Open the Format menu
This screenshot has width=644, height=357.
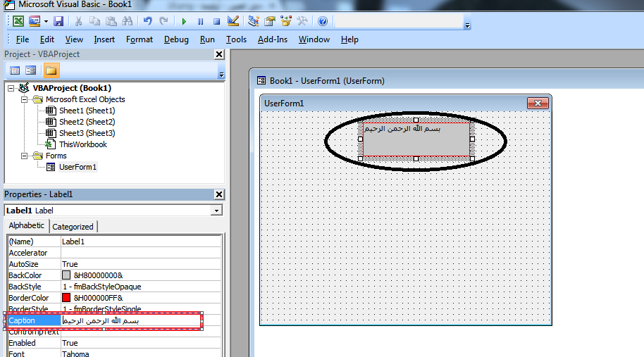pyautogui.click(x=140, y=39)
